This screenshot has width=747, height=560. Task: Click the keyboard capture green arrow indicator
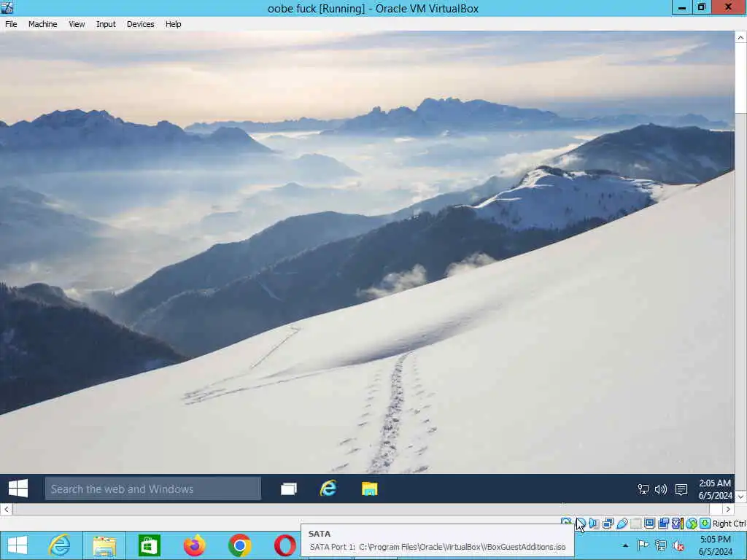pyautogui.click(x=705, y=524)
